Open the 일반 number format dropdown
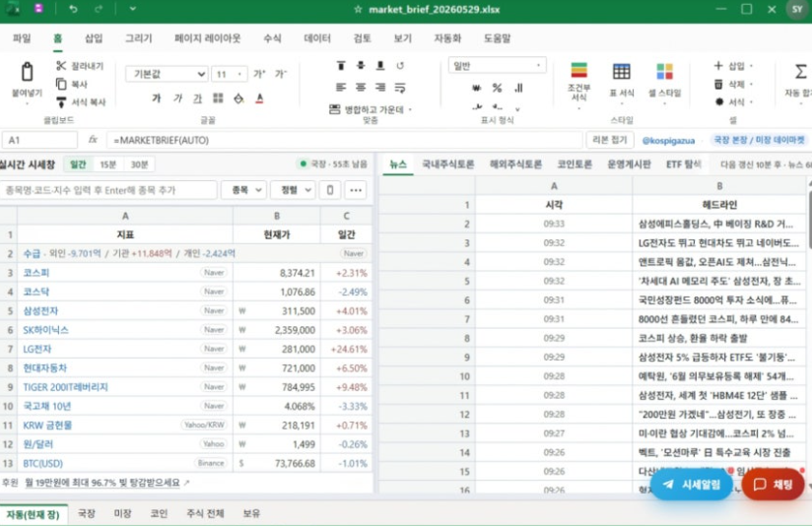812x526 pixels. (x=497, y=66)
